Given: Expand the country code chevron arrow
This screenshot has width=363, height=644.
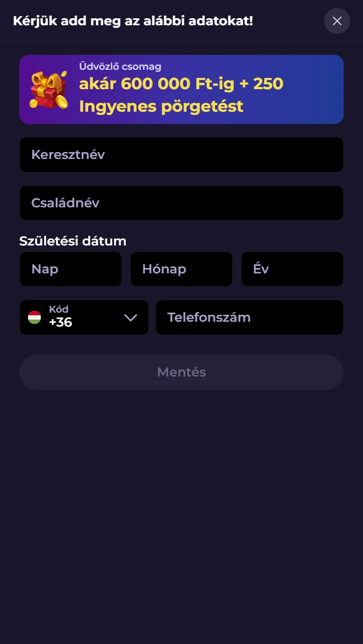Looking at the screenshot, I should pos(131,317).
